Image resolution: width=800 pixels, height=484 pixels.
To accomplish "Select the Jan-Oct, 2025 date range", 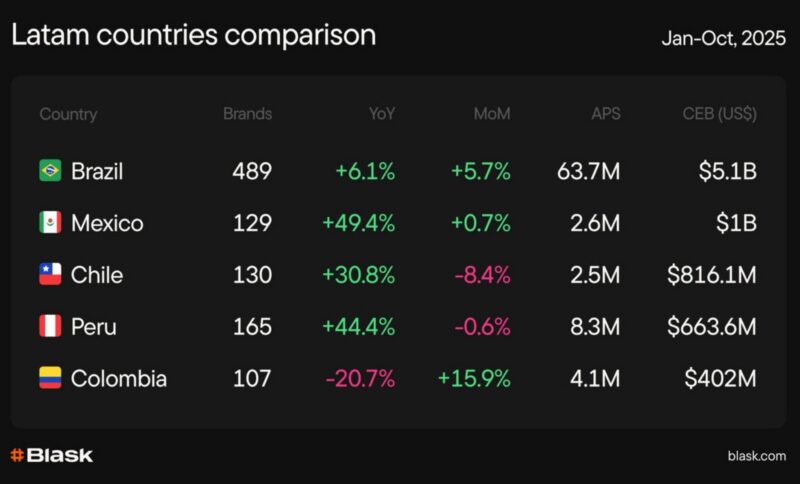I will coord(724,39).
